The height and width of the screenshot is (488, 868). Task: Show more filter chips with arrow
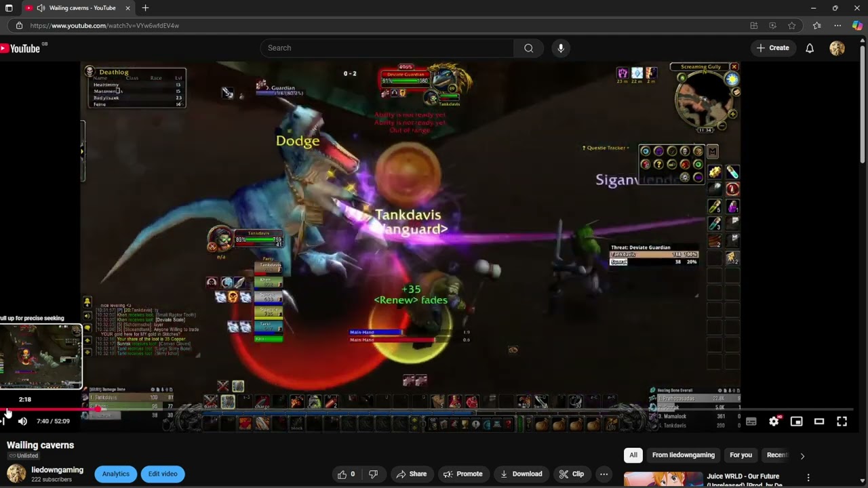pos(802,456)
